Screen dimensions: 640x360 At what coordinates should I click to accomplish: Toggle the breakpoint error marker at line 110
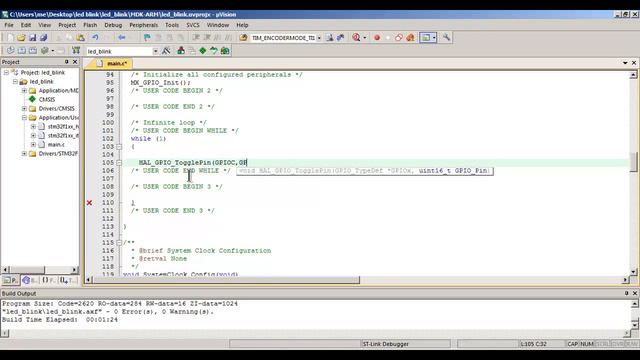pos(89,202)
